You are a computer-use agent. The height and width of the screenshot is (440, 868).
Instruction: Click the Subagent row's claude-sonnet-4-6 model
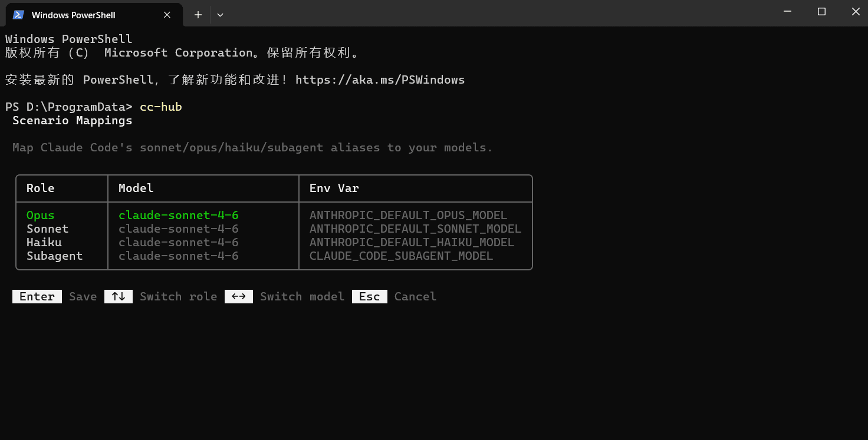tap(179, 256)
